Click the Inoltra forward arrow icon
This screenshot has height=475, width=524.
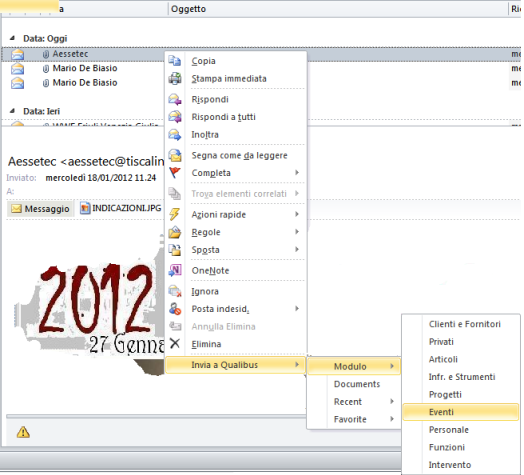175,134
